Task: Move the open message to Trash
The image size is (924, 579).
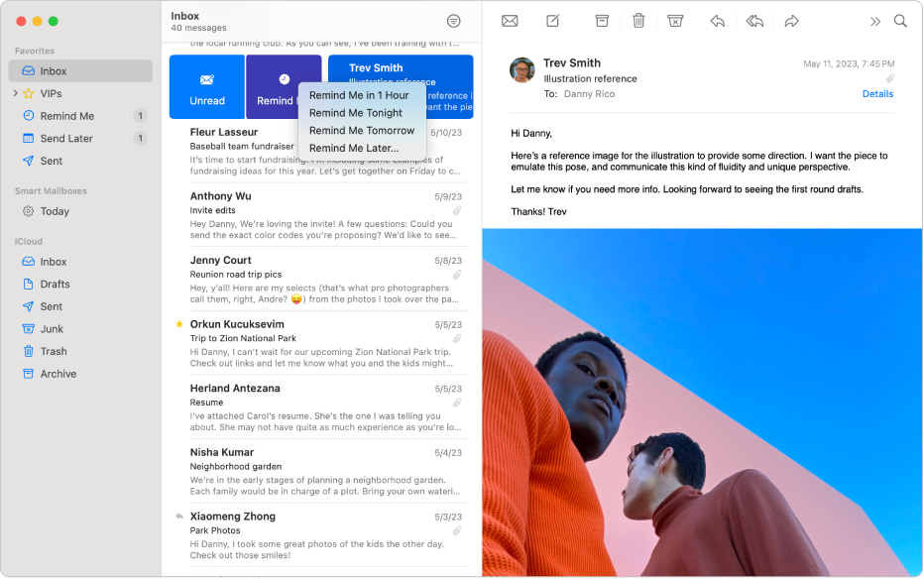Action: [x=638, y=20]
